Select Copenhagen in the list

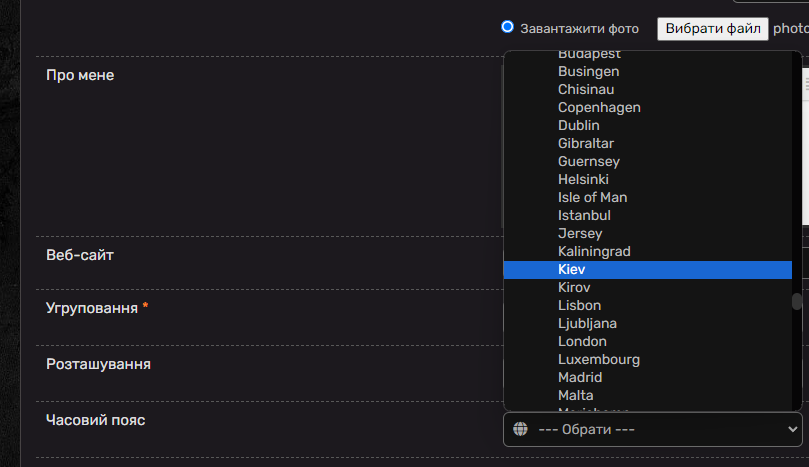click(648, 107)
